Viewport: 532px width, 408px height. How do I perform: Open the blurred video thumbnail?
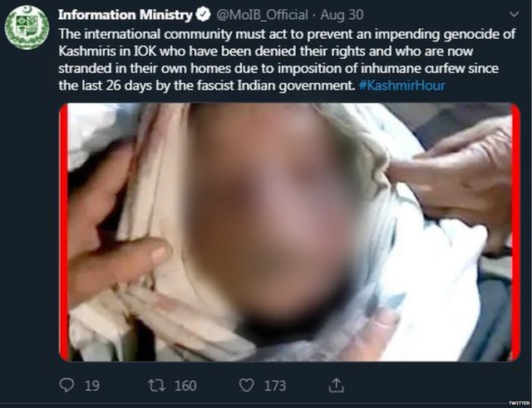[289, 233]
